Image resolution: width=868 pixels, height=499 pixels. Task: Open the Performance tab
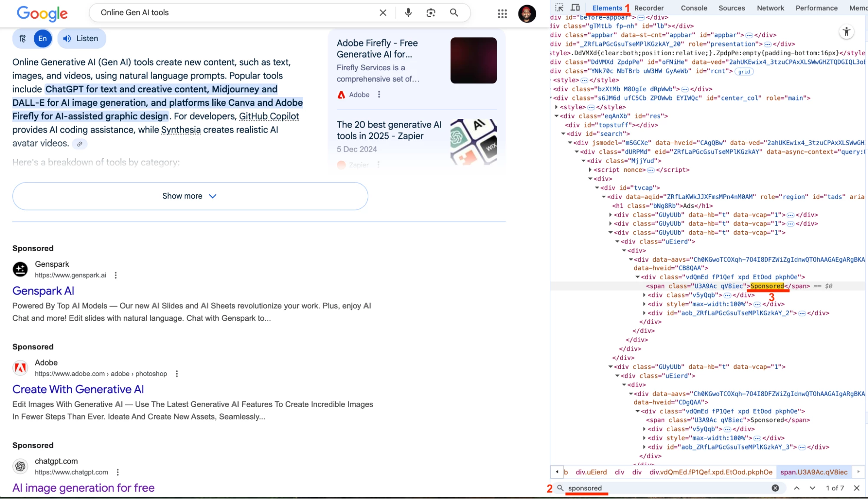pyautogui.click(x=816, y=8)
